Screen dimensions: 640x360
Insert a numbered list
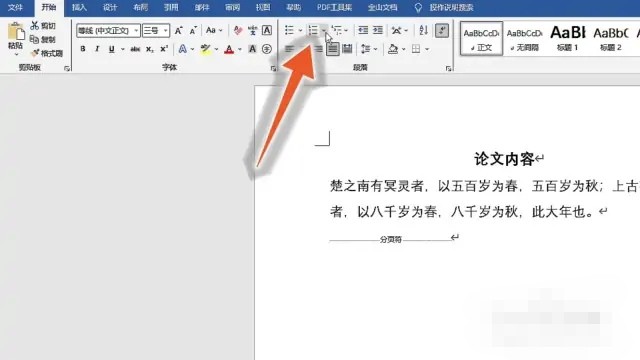tap(313, 30)
